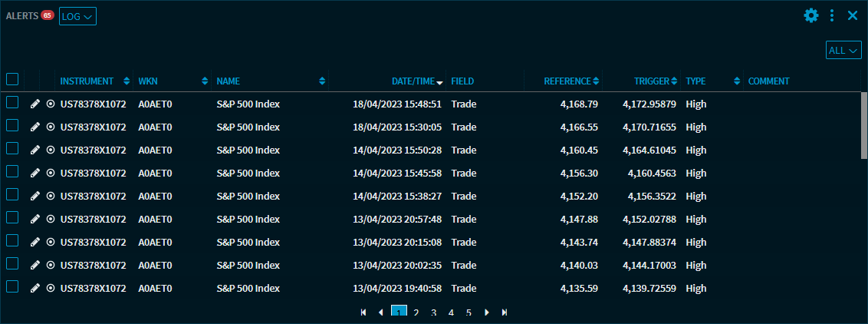Open the ALL filter dropdown
This screenshot has width=868, height=324.
pos(843,51)
